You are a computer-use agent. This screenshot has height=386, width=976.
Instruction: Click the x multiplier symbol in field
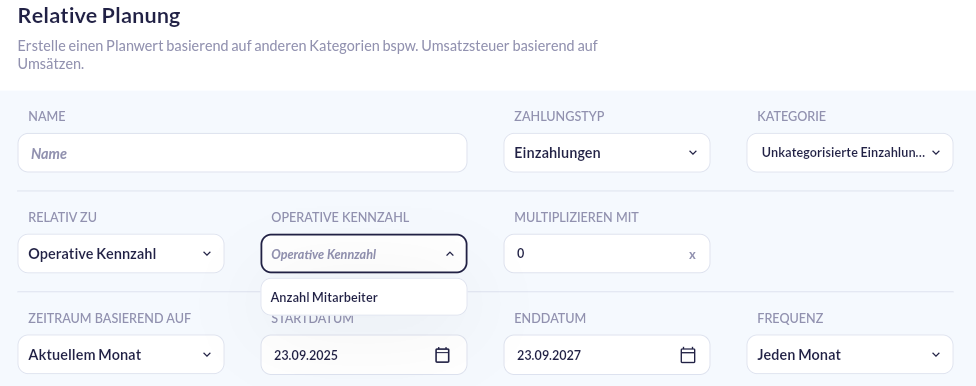point(692,255)
